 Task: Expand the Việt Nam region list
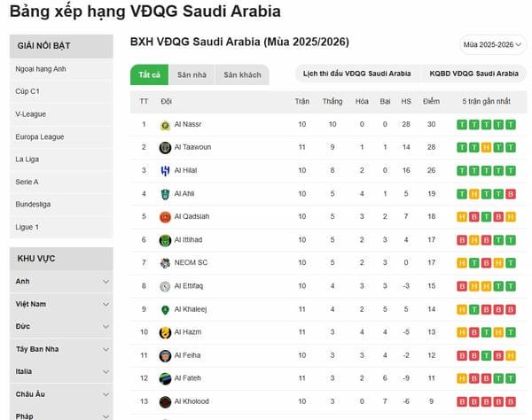coord(106,304)
